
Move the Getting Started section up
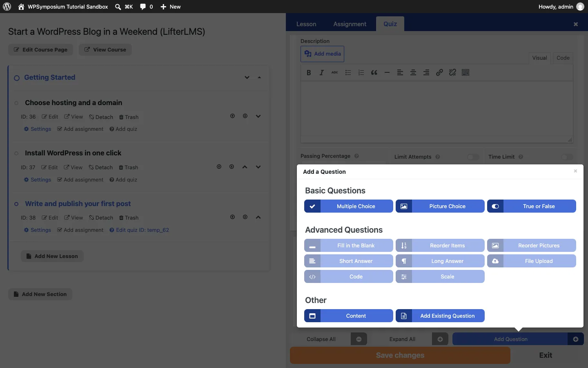pos(259,77)
